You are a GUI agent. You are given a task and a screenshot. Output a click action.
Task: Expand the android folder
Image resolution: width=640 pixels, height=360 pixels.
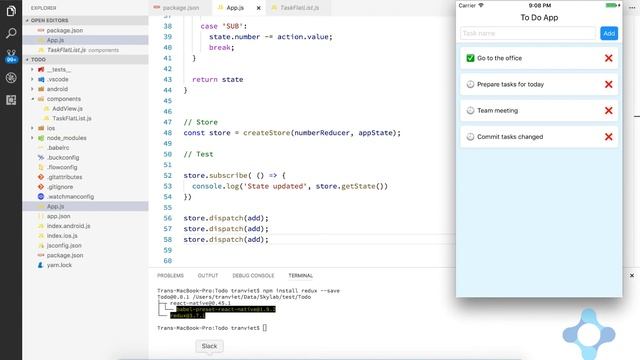coord(32,89)
